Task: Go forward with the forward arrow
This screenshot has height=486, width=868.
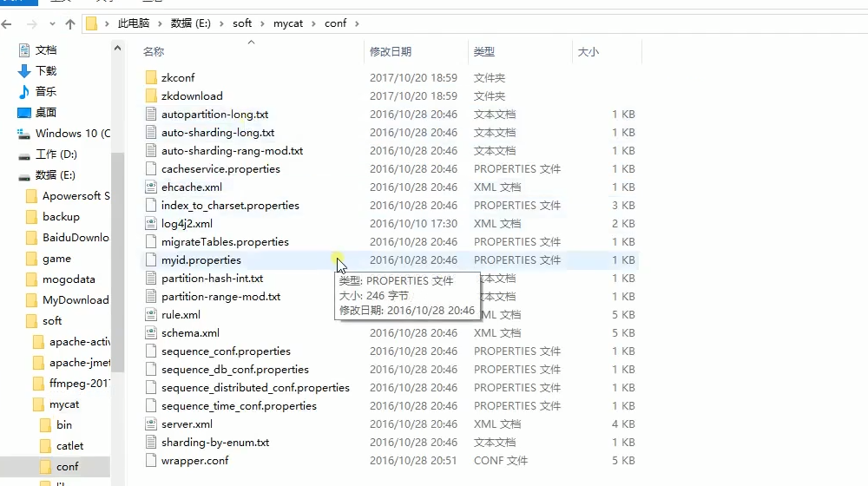Action: (32, 23)
